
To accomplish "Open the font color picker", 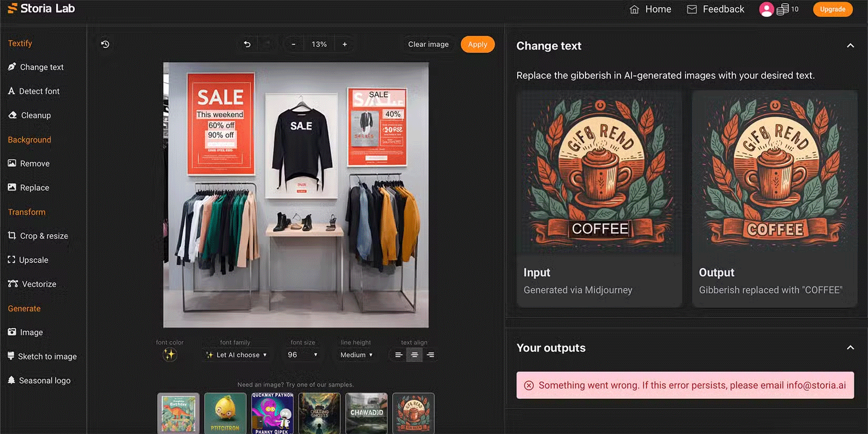I will [169, 355].
